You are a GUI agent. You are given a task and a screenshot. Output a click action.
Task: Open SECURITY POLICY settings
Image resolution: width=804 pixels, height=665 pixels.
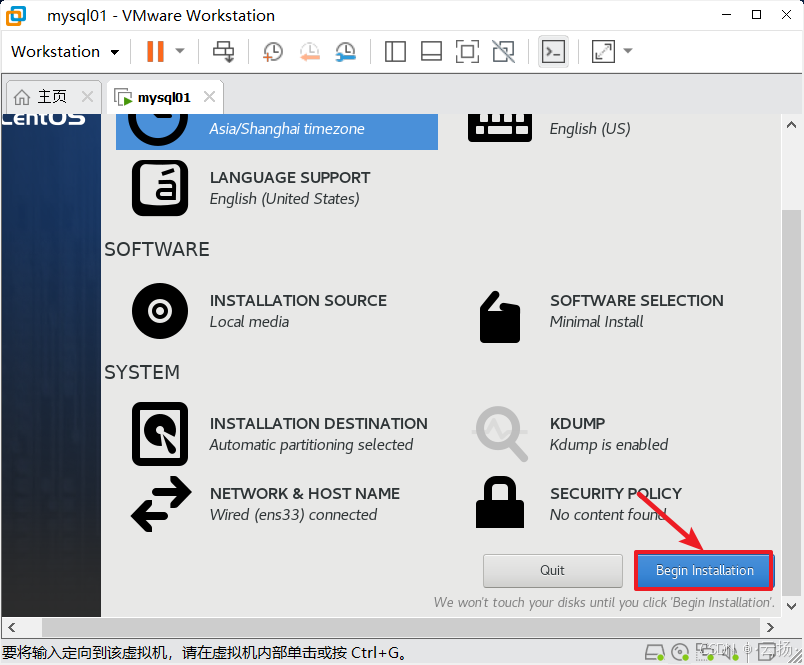579,503
